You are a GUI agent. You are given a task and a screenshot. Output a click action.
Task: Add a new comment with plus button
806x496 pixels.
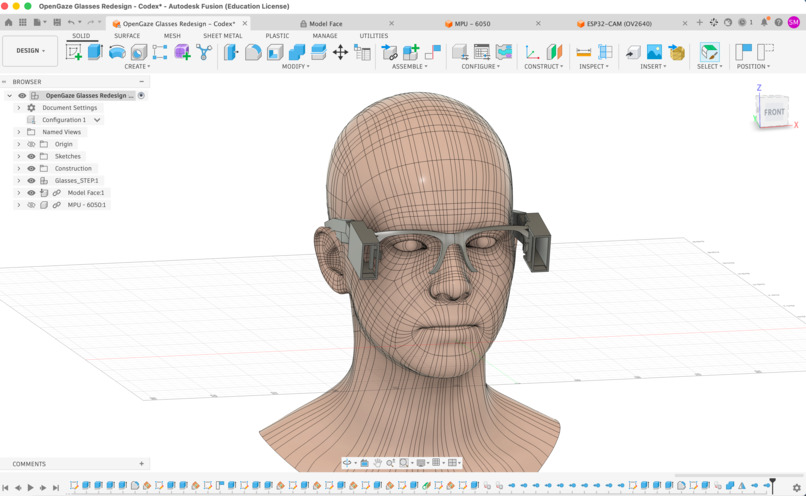(x=141, y=464)
